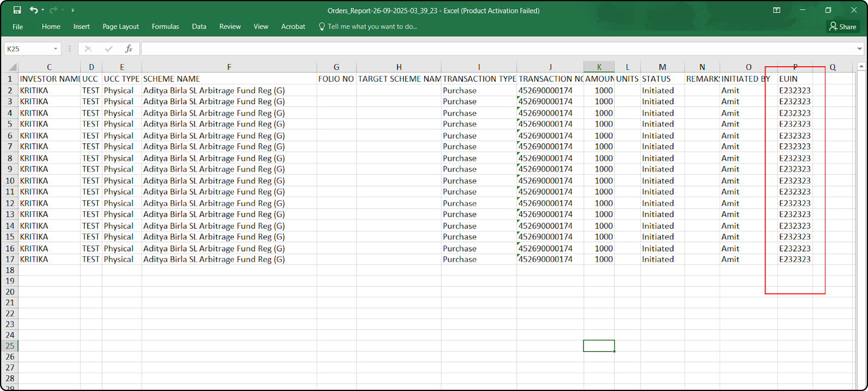Open the Acrobat tab
Viewport: 868px width, 391px height.
293,27
